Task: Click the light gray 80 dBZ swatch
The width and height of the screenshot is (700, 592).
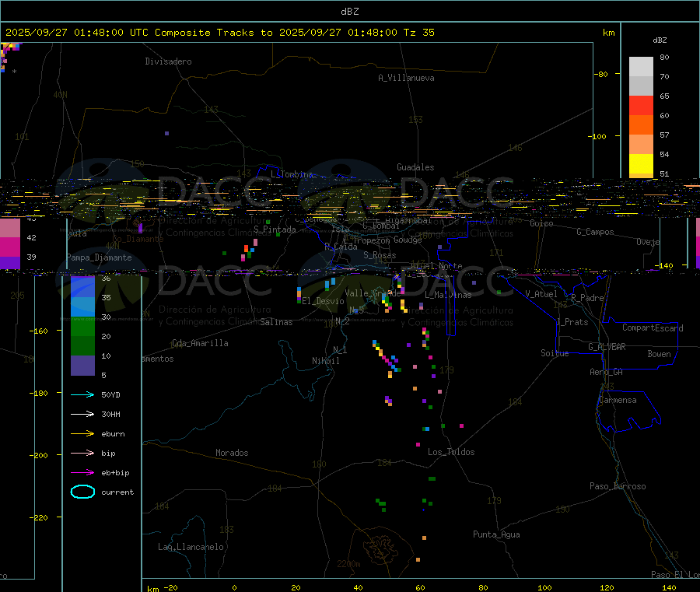Action: click(641, 66)
